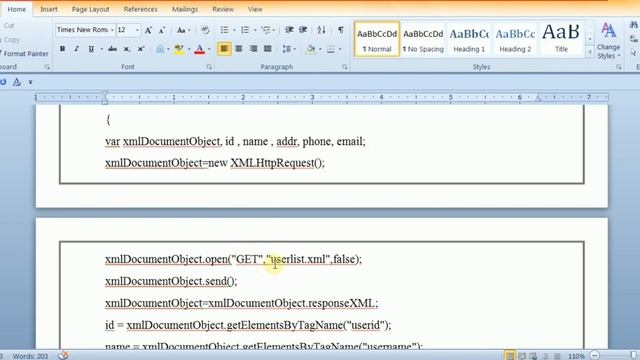Click Align Text Right icon
This screenshot has height=360, width=640.
coord(253,49)
